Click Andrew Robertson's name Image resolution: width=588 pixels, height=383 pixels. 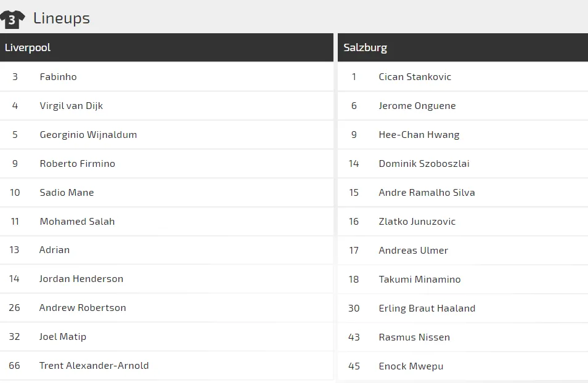[83, 308]
